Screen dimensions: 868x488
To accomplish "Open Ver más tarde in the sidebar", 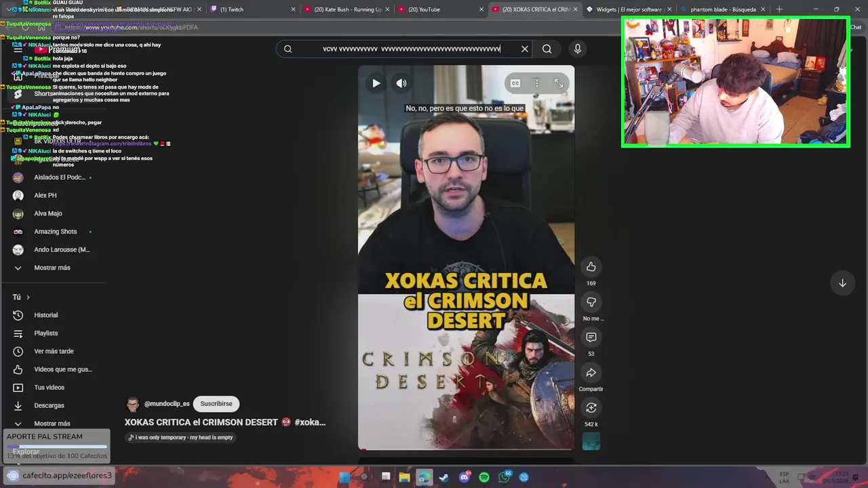I will (54, 351).
